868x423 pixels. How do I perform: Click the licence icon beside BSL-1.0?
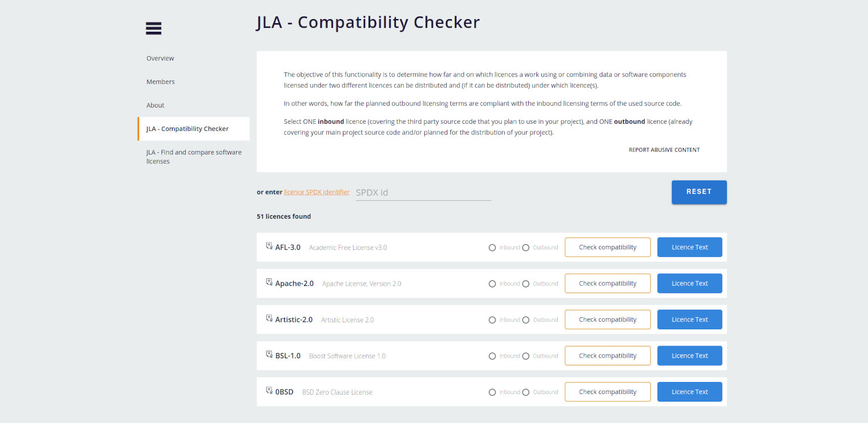point(269,354)
